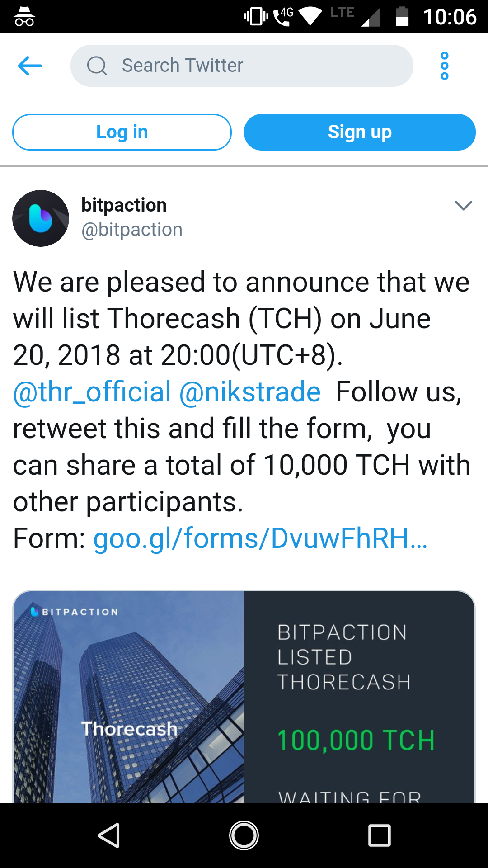
Task: Open the Thorecash building image
Action: [129, 697]
